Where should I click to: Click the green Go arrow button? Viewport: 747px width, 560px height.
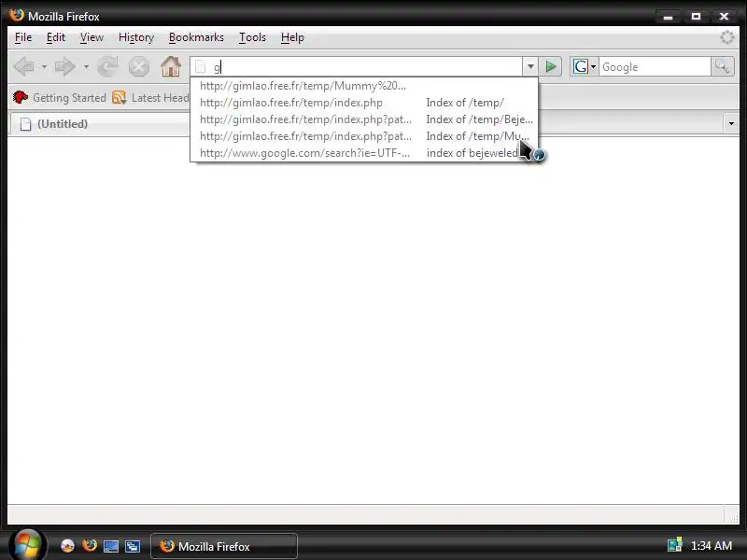pos(551,66)
